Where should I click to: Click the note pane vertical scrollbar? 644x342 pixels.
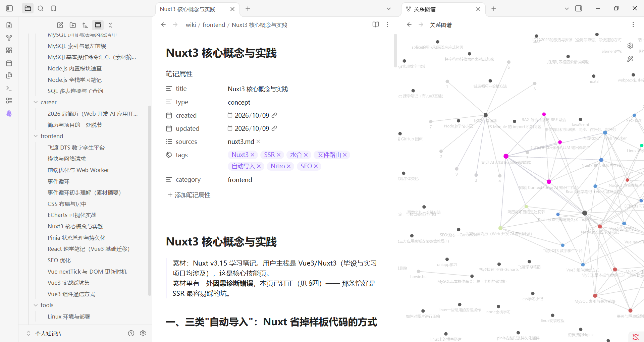pos(395,50)
